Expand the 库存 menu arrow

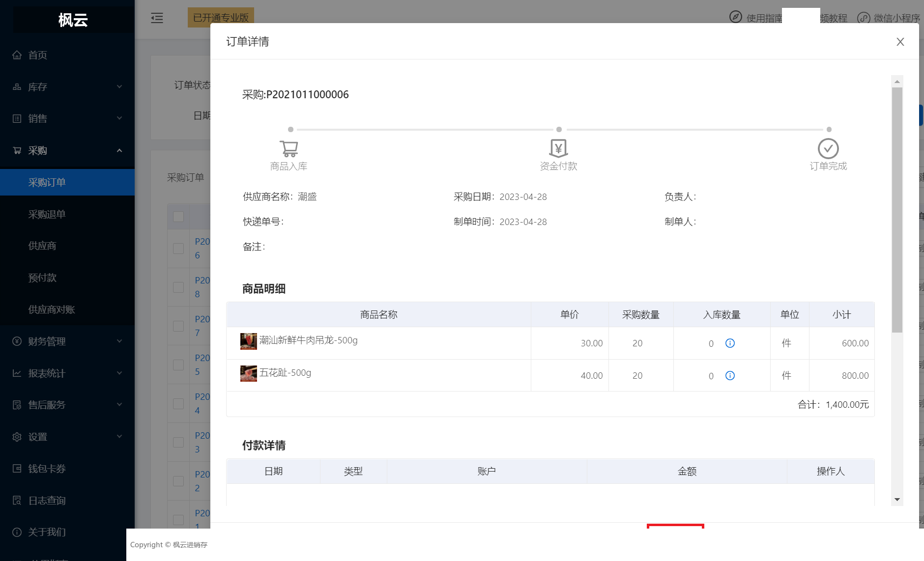(x=119, y=87)
